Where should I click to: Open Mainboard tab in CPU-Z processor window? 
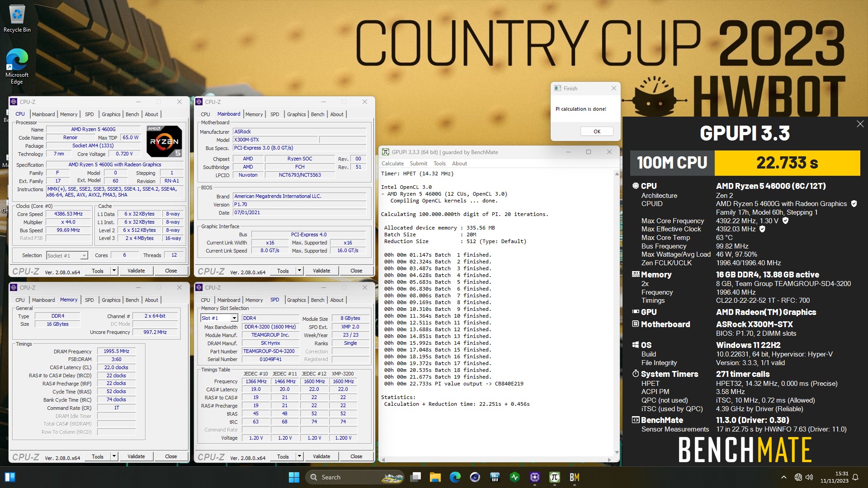[43, 114]
